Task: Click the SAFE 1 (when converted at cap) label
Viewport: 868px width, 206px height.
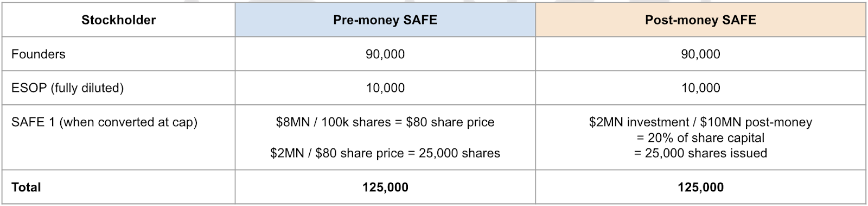Action: [x=104, y=122]
